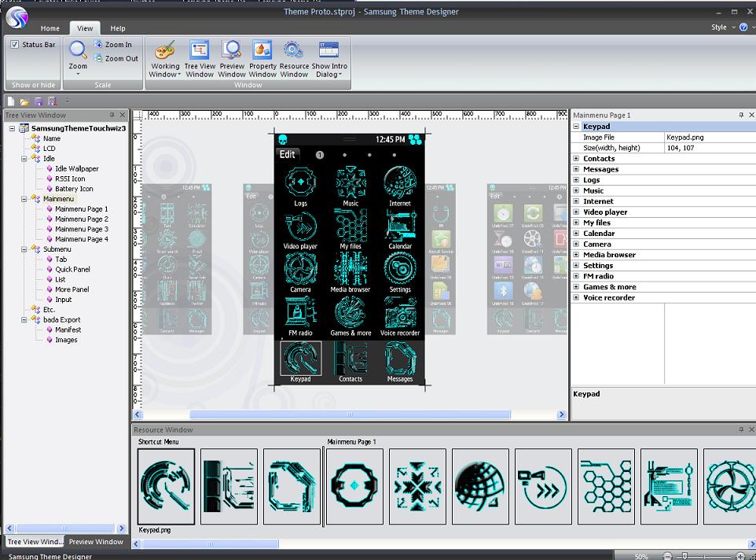The image size is (756, 560).
Task: Select the Contacts shortcut icon on phone preview
Action: (350, 358)
